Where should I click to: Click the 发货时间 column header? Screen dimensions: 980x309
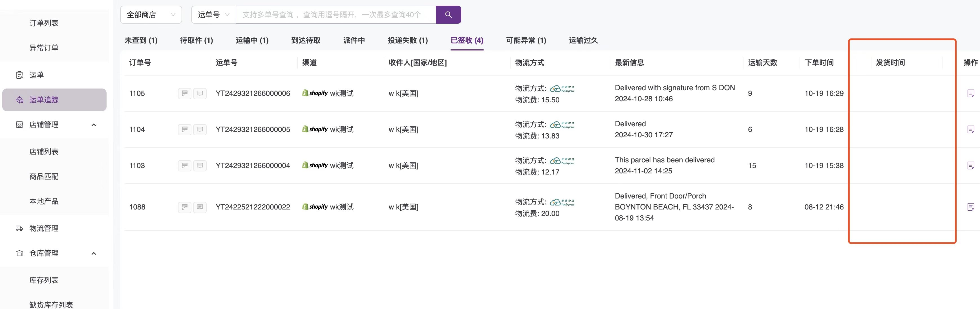[890, 63]
